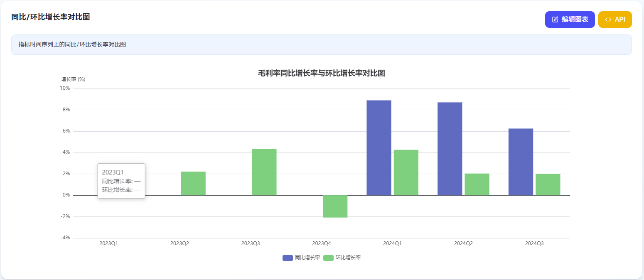The image size is (644, 280).
Task: Select the 2024Q2 green 环比 bar
Action: pos(477,184)
